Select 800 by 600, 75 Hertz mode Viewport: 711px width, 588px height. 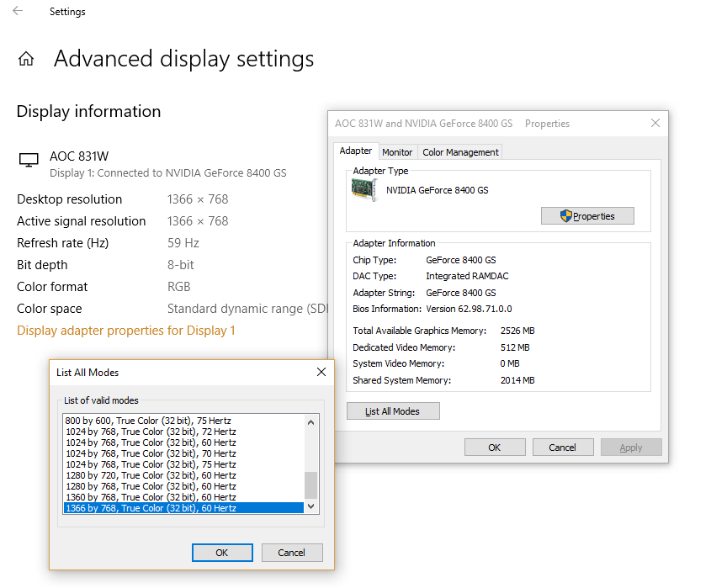click(183, 421)
